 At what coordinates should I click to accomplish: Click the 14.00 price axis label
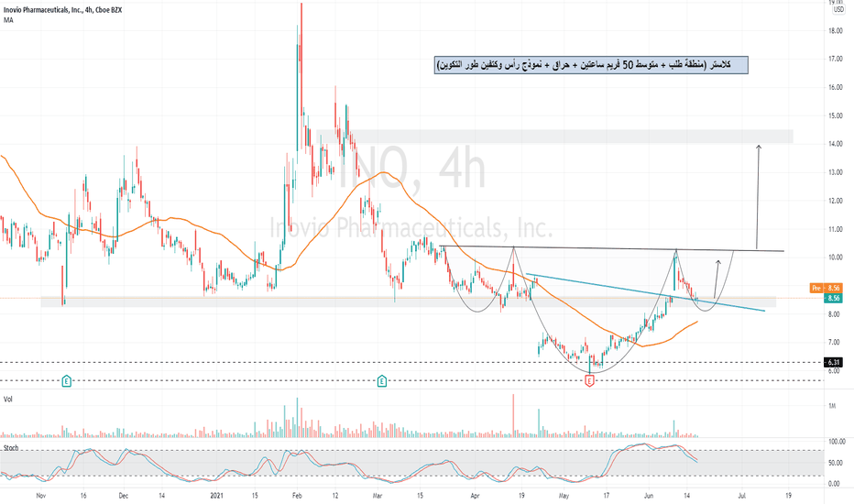835,144
